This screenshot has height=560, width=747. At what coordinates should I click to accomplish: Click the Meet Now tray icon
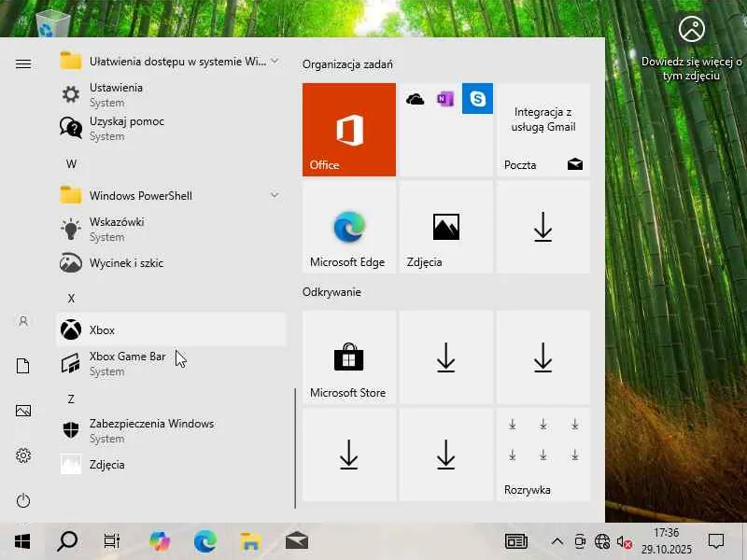(x=580, y=541)
